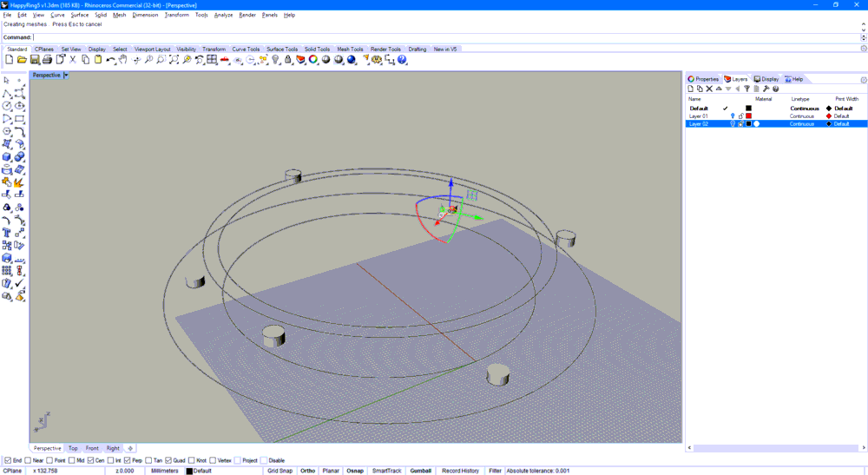The image size is (868, 475).
Task: Open Layer 01 Continuous linetype selector
Action: 801,116
